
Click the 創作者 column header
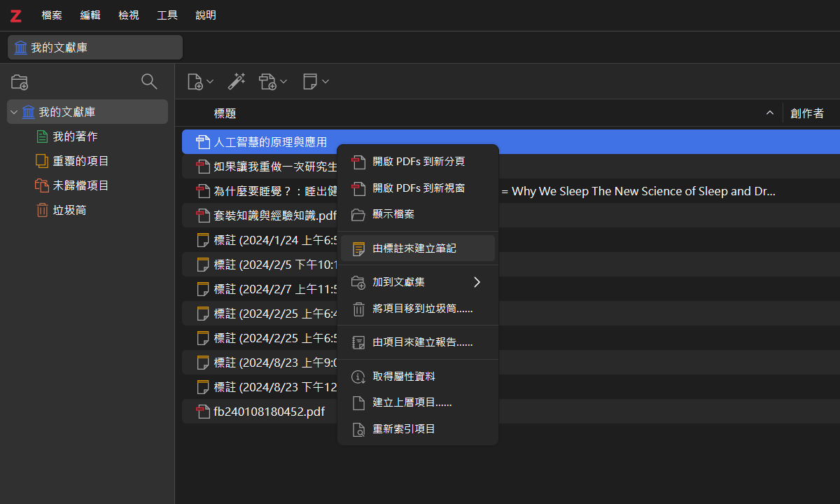[807, 113]
